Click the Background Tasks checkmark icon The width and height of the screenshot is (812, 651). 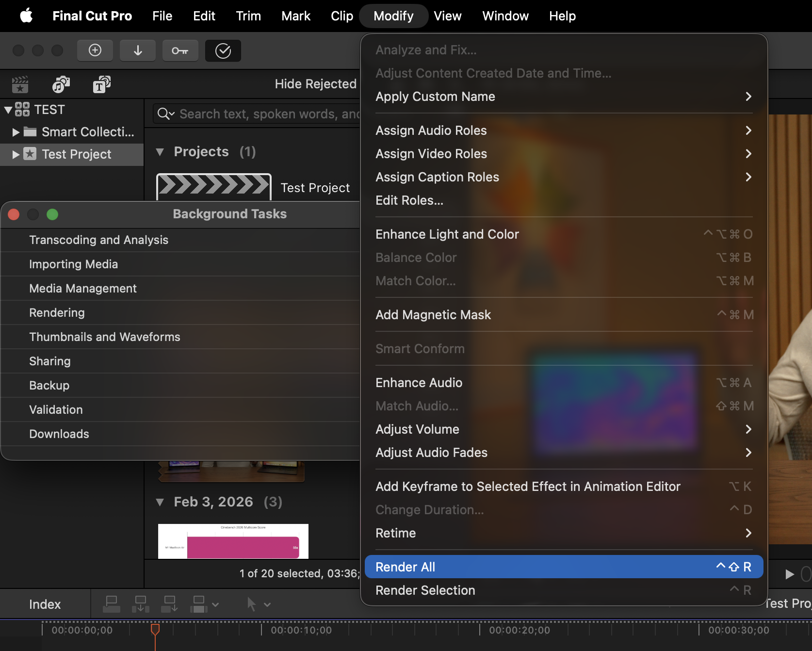[x=223, y=50]
